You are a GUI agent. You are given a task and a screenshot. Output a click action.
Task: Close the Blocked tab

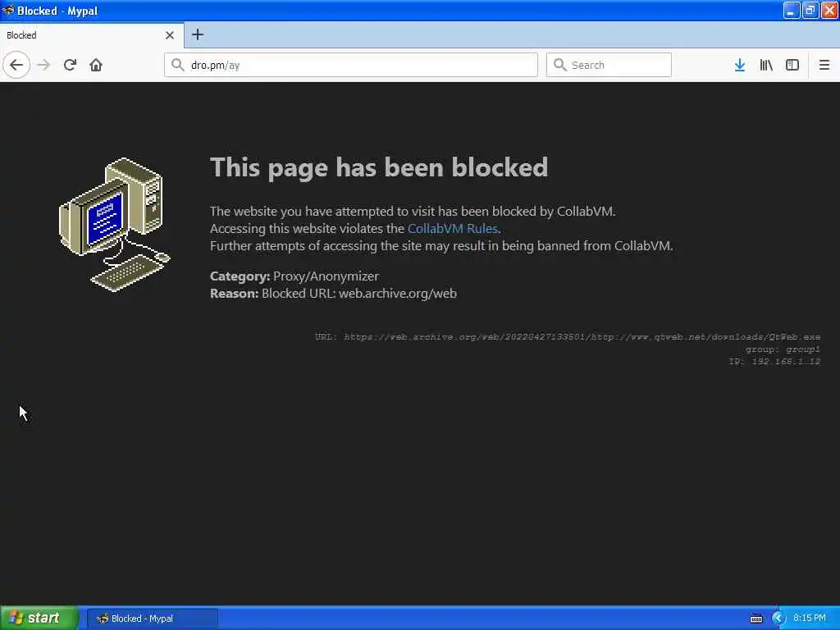tap(170, 35)
